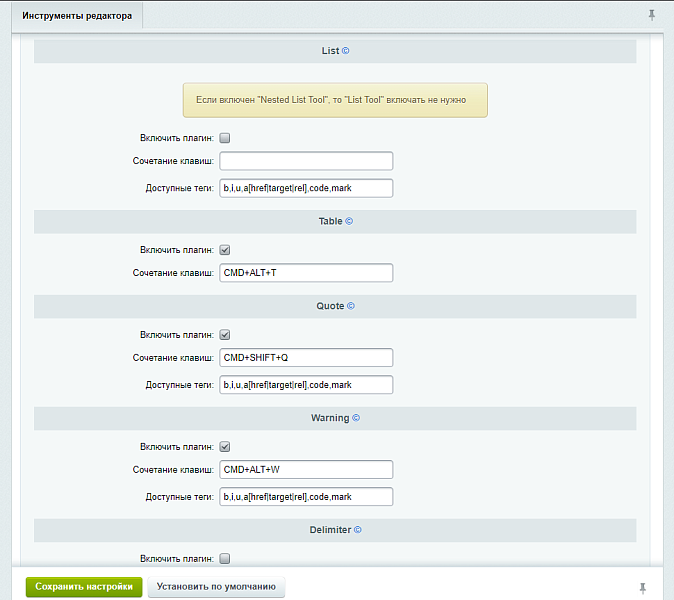Image resolution: width=674 pixels, height=600 pixels.
Task: Enable the List plugin checkbox
Action: (x=225, y=138)
